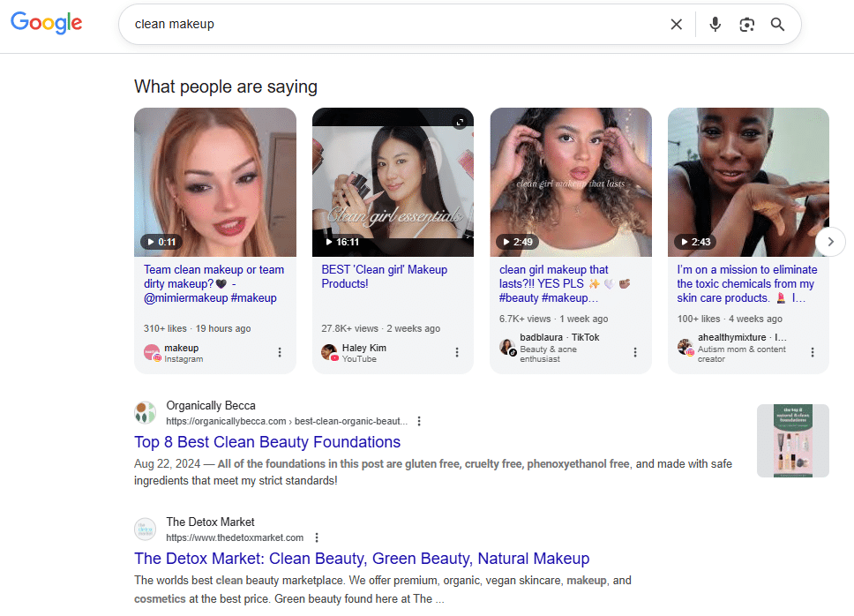Screen dimensions: 854x616
Task: Show next videos with carousel arrow
Action: pos(830,241)
